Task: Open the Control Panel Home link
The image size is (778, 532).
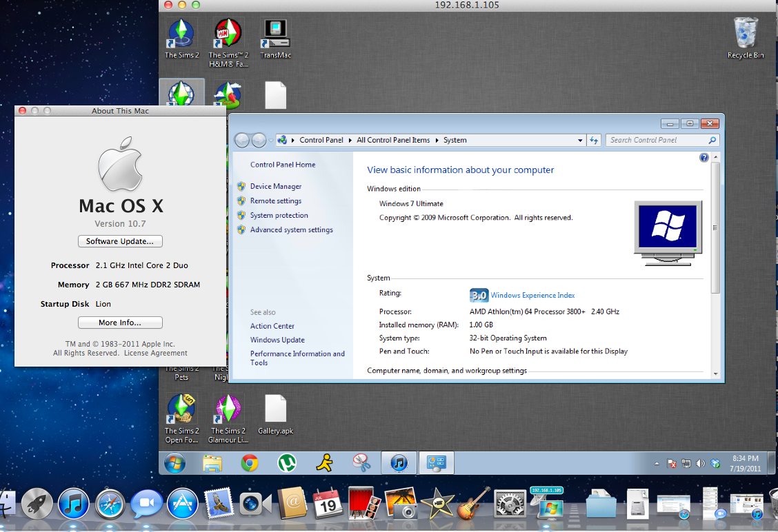Action: pyautogui.click(x=283, y=165)
